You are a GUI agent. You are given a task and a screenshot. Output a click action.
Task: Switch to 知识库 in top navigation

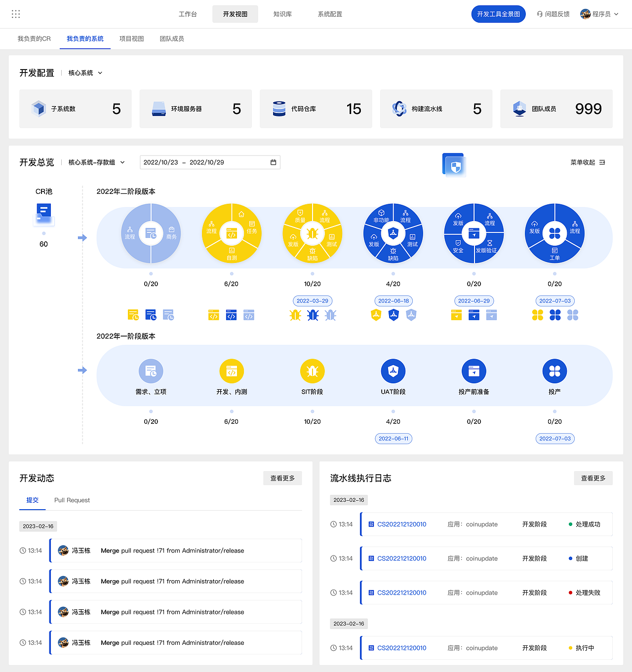click(x=282, y=14)
